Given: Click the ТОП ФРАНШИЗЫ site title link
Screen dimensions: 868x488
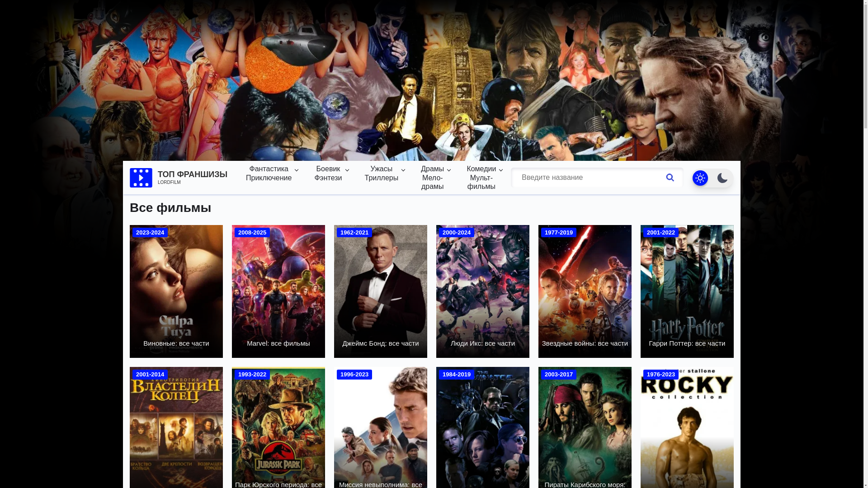Looking at the screenshot, I should coord(193,174).
